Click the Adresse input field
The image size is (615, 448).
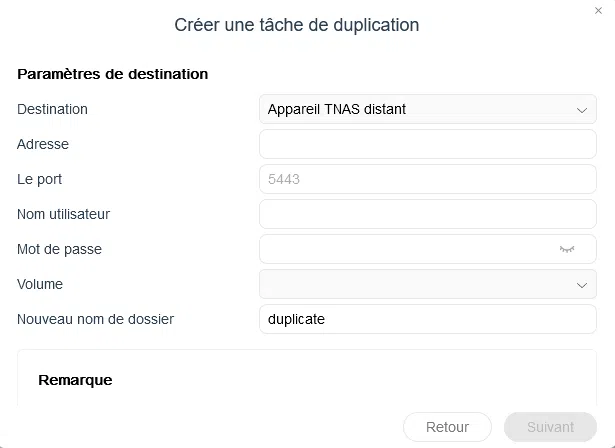point(427,144)
